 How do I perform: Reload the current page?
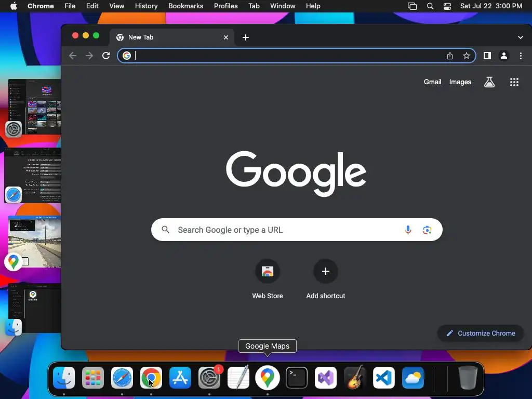[x=106, y=56]
